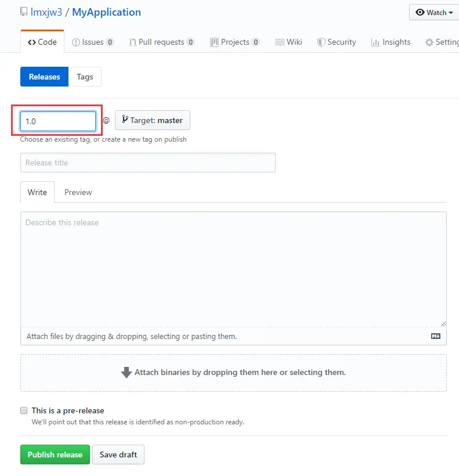The width and height of the screenshot is (459, 476).
Task: Click the Wiki book icon
Action: tap(280, 42)
